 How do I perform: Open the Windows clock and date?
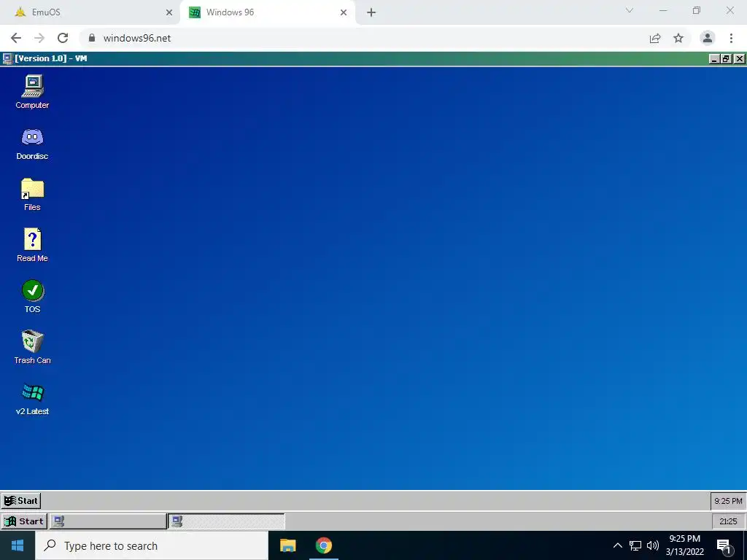[684, 545]
